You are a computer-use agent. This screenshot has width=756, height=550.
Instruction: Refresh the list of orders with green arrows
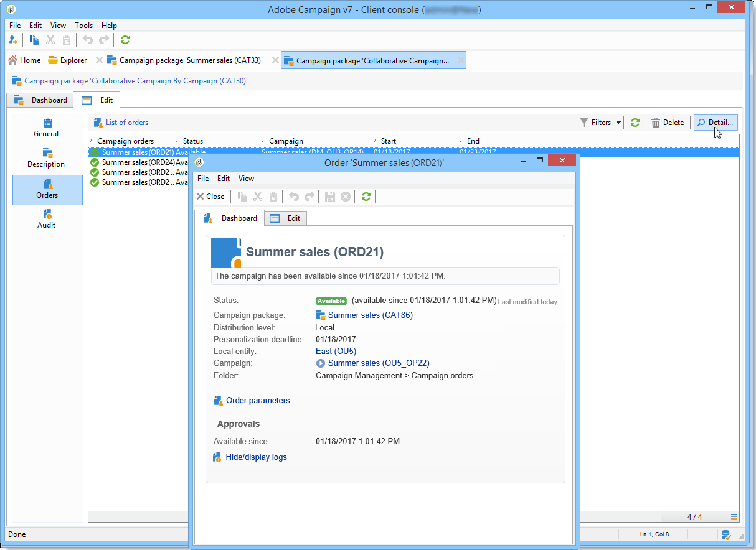coord(635,123)
